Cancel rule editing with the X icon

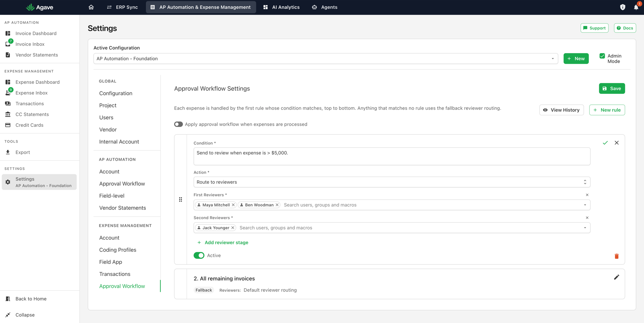click(617, 143)
